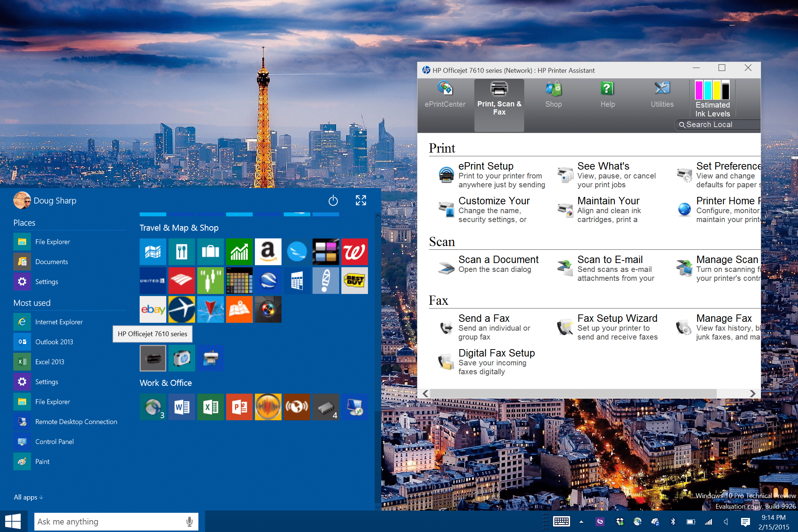Image resolution: width=798 pixels, height=532 pixels.
Task: Open Internet Explorer from Most used
Action: [69, 322]
